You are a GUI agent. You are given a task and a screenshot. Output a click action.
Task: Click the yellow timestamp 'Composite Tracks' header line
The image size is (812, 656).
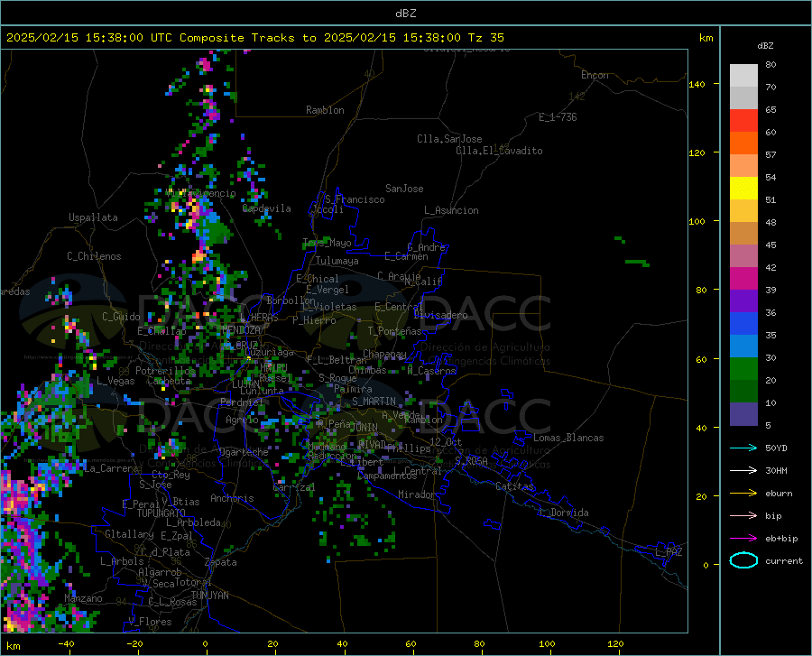tap(254, 38)
